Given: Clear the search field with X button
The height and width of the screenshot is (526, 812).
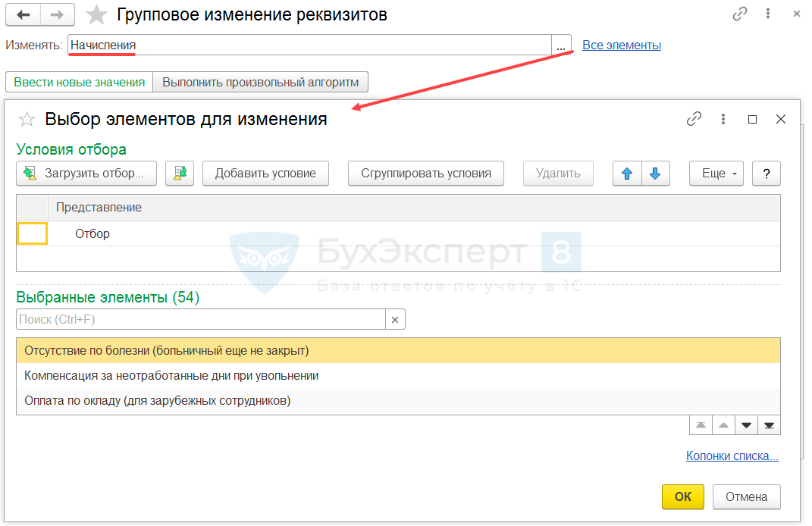Looking at the screenshot, I should click(x=395, y=320).
